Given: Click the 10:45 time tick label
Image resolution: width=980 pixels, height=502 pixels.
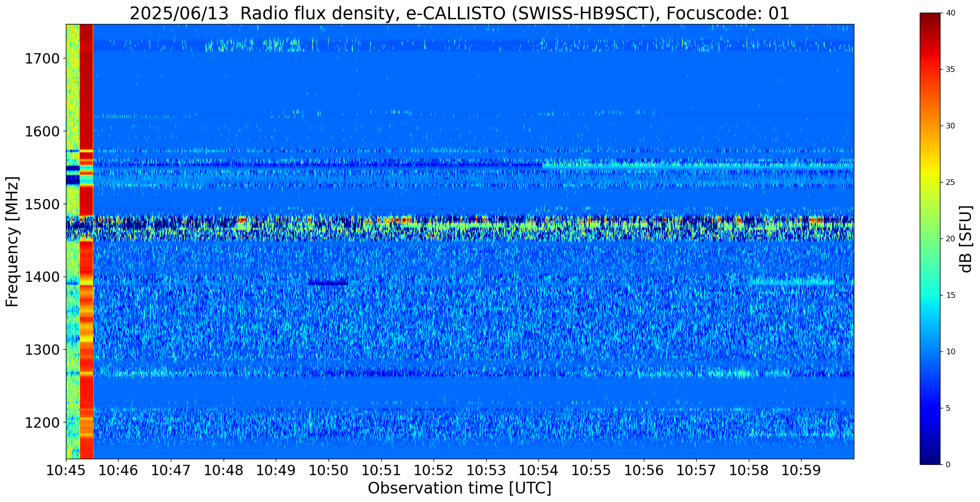Looking at the screenshot, I should coord(66,470).
